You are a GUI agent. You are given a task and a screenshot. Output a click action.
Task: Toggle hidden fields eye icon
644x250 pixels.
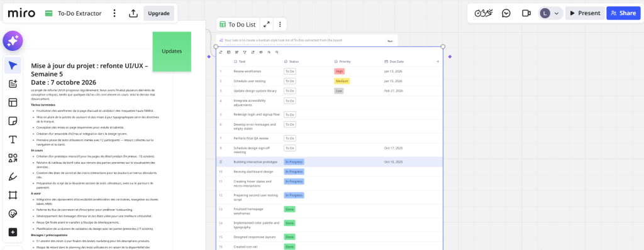click(261, 52)
